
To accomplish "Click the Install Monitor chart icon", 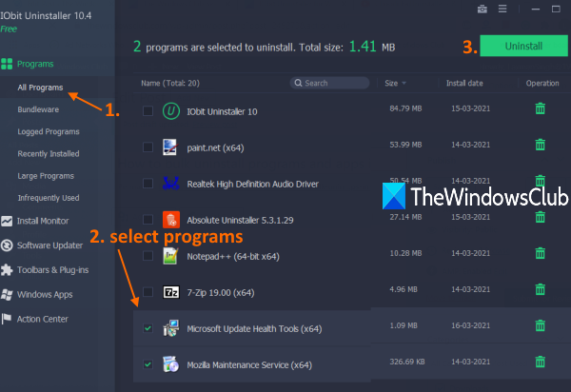I will point(7,221).
